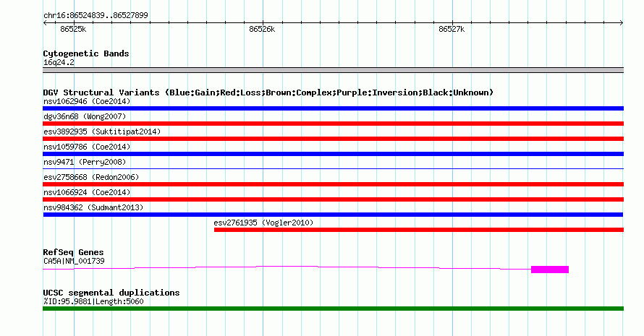Image resolution: width=644 pixels, height=336 pixels.
Task: Click the esv2758668 (Redon2006) label
Action: (91, 177)
